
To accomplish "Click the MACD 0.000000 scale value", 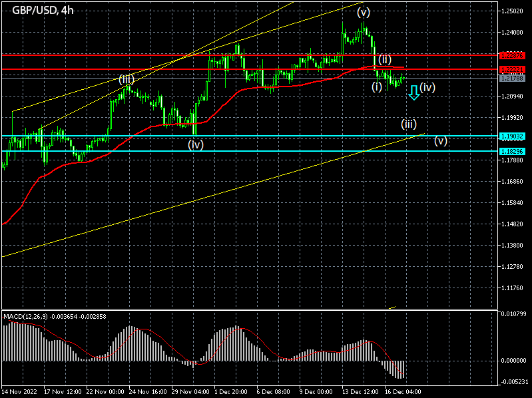I will (513, 361).
